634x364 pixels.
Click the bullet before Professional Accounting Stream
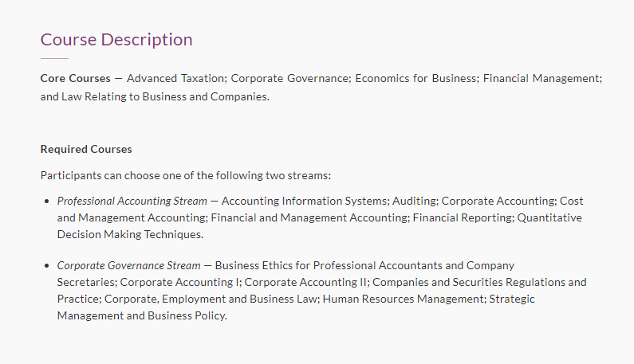[x=47, y=202]
